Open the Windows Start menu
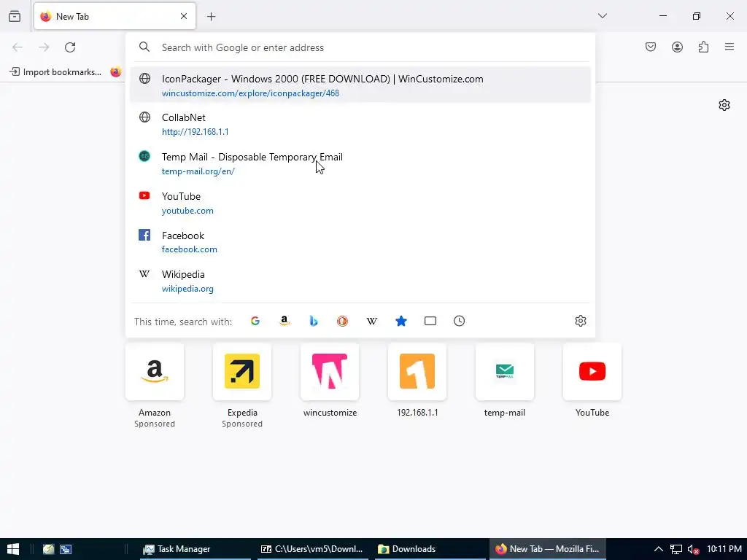 (x=13, y=549)
